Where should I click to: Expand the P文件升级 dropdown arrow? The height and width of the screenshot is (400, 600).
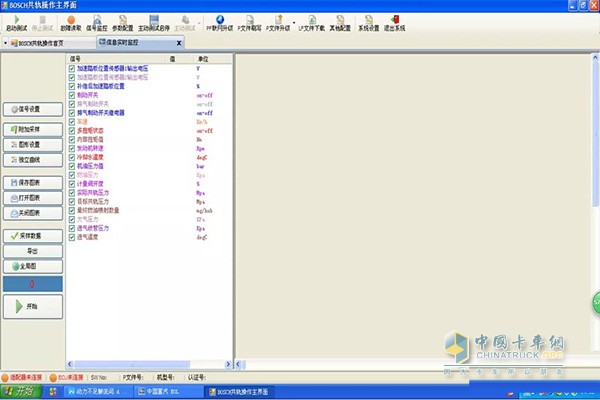[294, 23]
